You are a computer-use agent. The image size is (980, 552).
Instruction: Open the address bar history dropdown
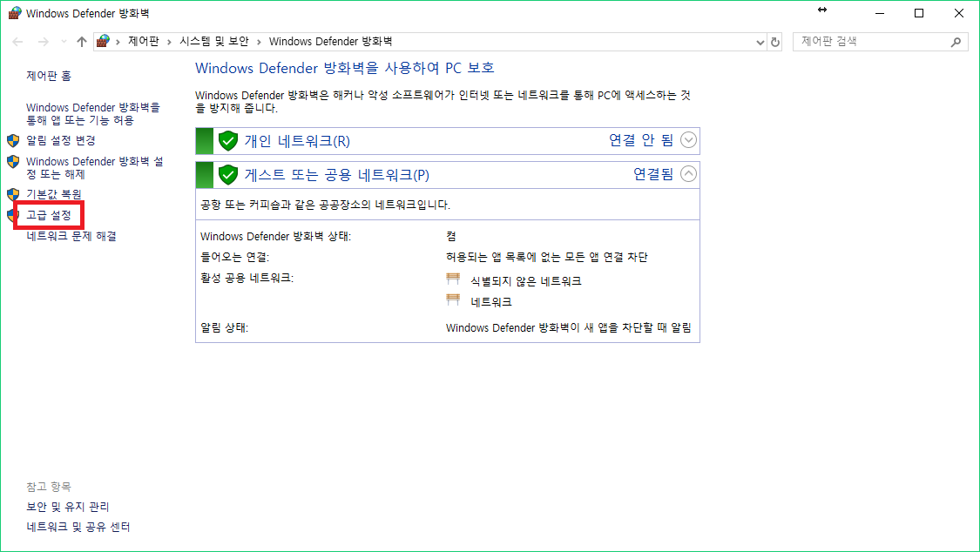759,42
